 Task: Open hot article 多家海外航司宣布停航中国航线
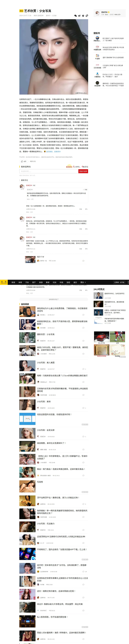click(114, 320)
